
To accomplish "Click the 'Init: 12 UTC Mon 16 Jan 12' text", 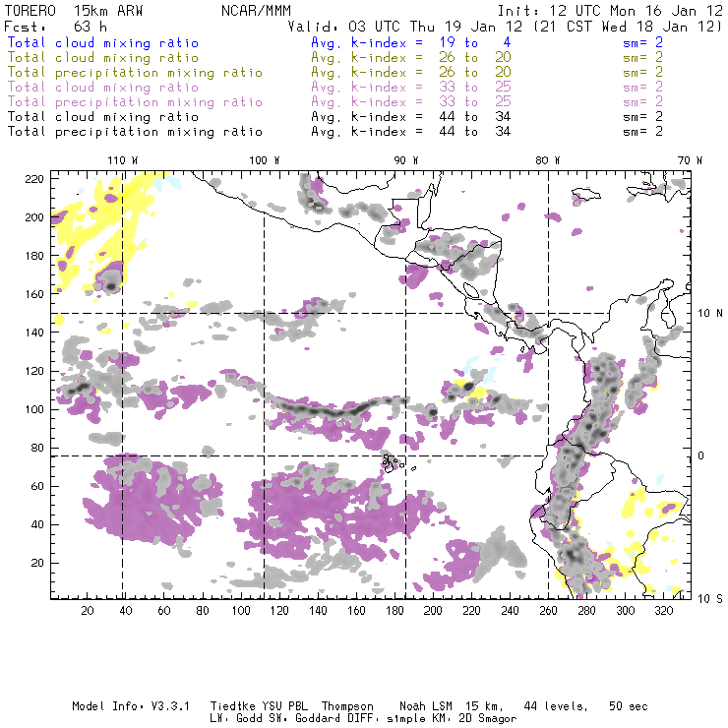I will click(610, 11).
